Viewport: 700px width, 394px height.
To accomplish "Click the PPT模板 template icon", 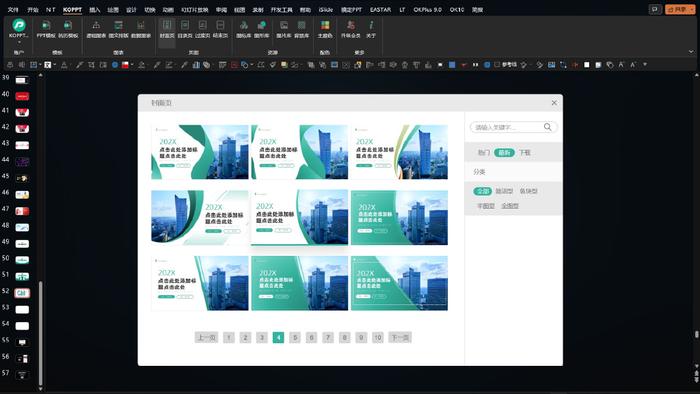I will click(46, 29).
